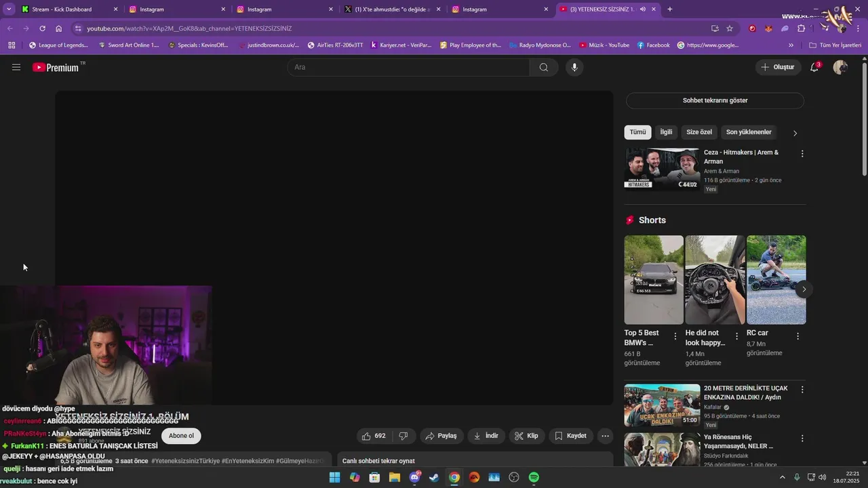Show chat replay with Sohbet tekrarını göster
This screenshot has height=488, width=868.
point(715,100)
